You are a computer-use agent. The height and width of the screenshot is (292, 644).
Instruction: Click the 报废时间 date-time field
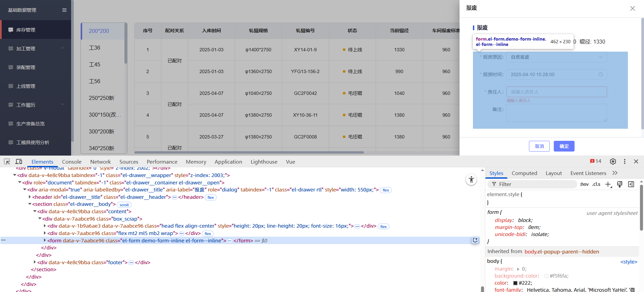(x=556, y=74)
